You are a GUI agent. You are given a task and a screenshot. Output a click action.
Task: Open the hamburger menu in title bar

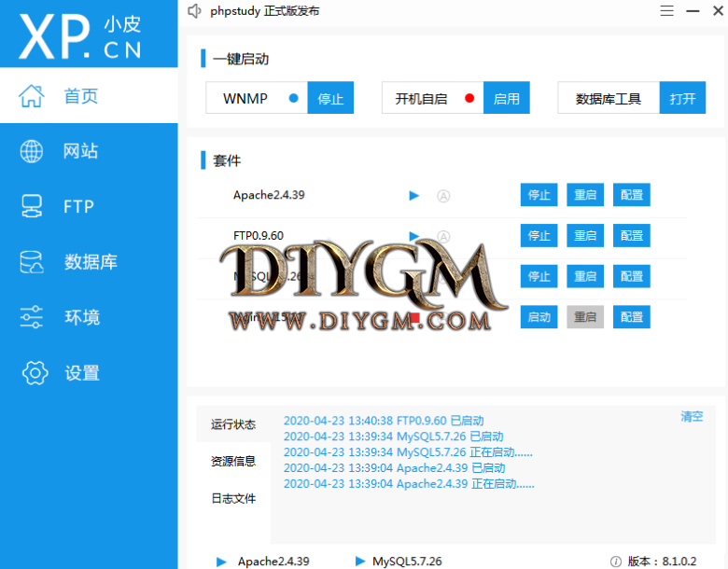click(x=666, y=10)
